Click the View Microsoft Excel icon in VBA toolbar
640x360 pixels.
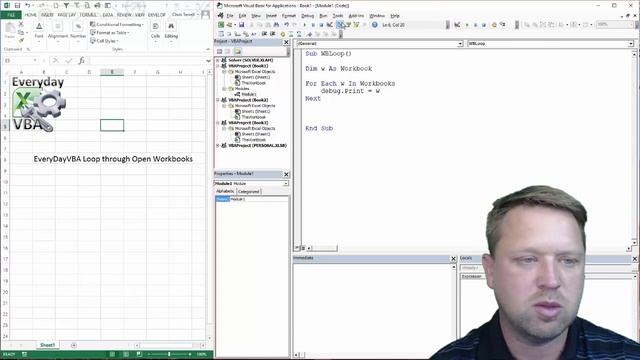coord(221,25)
